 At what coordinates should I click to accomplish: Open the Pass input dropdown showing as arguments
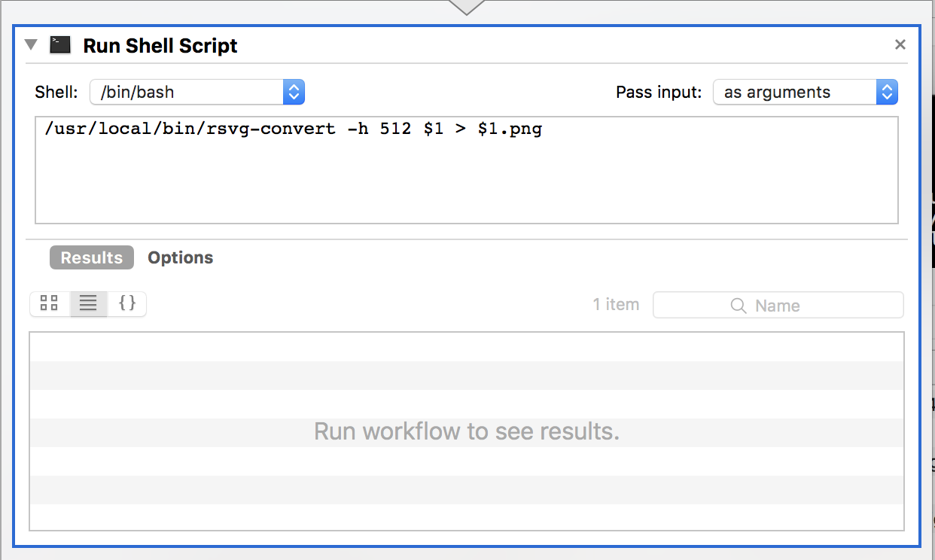coord(795,93)
